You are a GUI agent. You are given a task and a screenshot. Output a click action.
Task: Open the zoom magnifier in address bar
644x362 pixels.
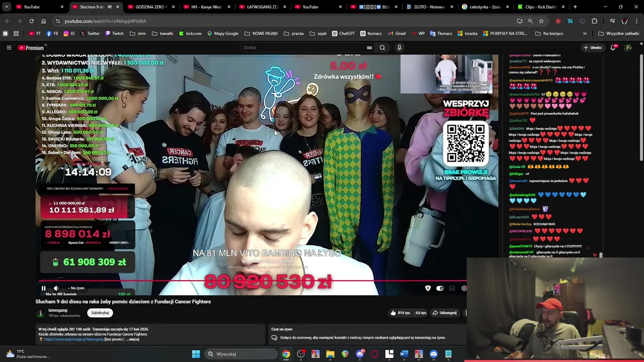click(530, 21)
